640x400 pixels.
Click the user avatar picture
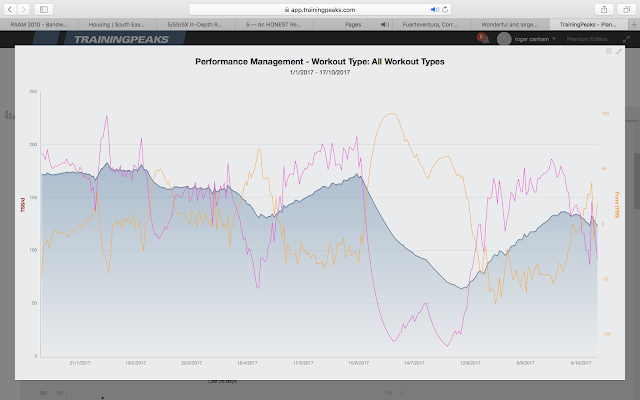coord(504,39)
